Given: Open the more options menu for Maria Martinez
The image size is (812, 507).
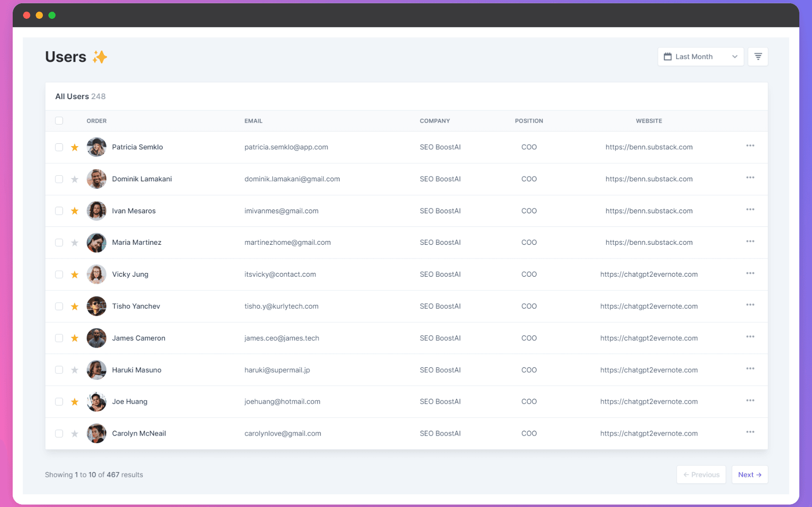Looking at the screenshot, I should pos(750,241).
